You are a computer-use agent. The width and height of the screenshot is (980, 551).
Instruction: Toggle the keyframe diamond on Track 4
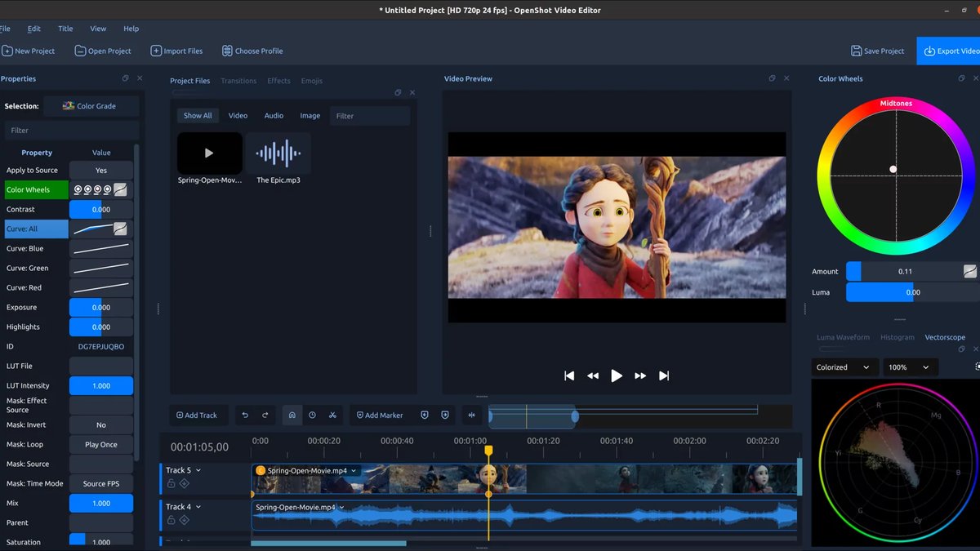pyautogui.click(x=185, y=520)
